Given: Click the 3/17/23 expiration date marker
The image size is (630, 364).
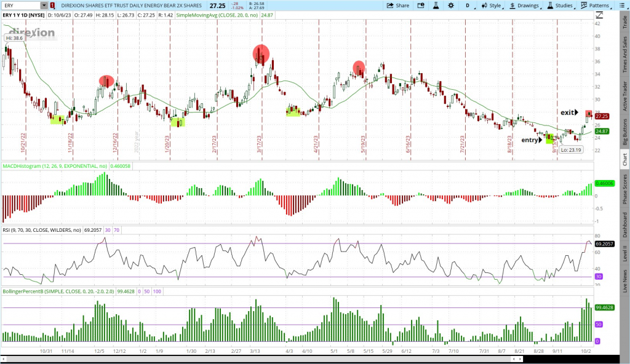Looking at the screenshot, I should pos(260,144).
